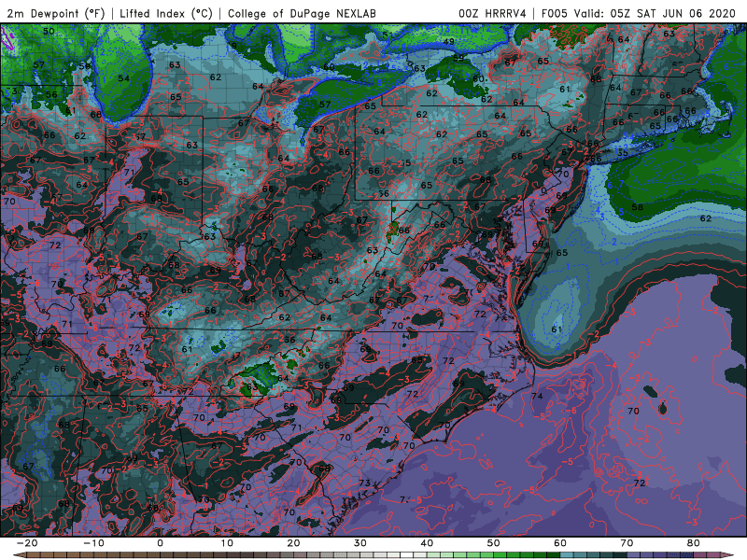The height and width of the screenshot is (560, 747).
Task: Click the 74 dewpoint value off the coast
Action: point(537,396)
